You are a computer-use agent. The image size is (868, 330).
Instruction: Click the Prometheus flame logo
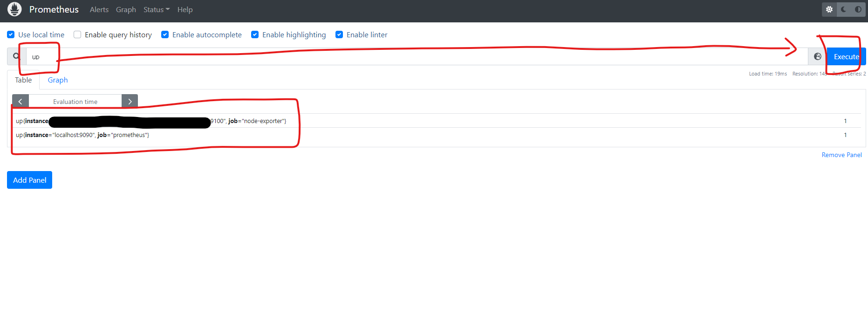[14, 9]
